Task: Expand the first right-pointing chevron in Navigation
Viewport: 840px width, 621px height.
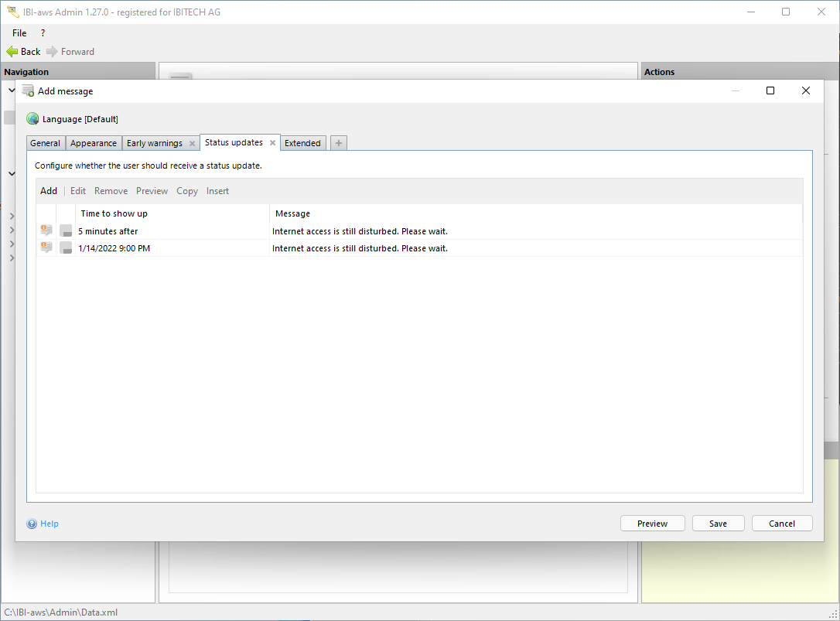Action: click(x=12, y=216)
